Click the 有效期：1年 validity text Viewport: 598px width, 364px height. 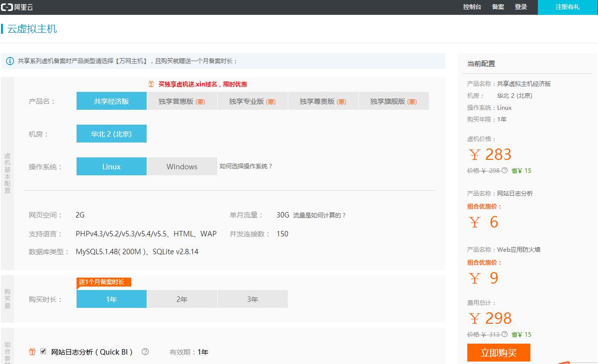[189, 352]
